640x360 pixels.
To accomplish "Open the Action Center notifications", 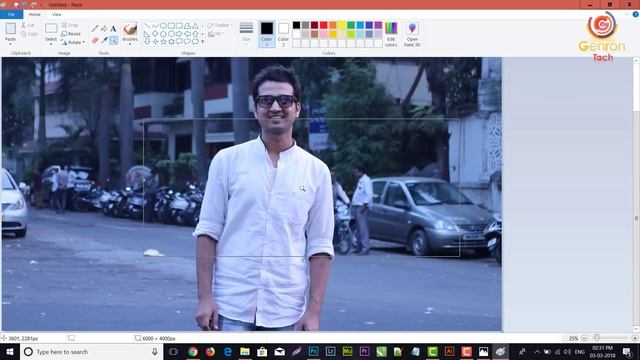I will click(x=627, y=351).
